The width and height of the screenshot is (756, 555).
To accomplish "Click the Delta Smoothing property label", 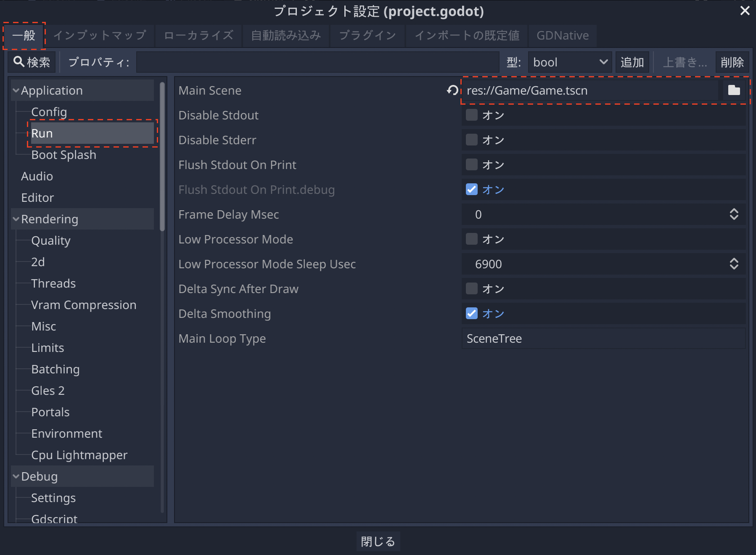I will (225, 314).
